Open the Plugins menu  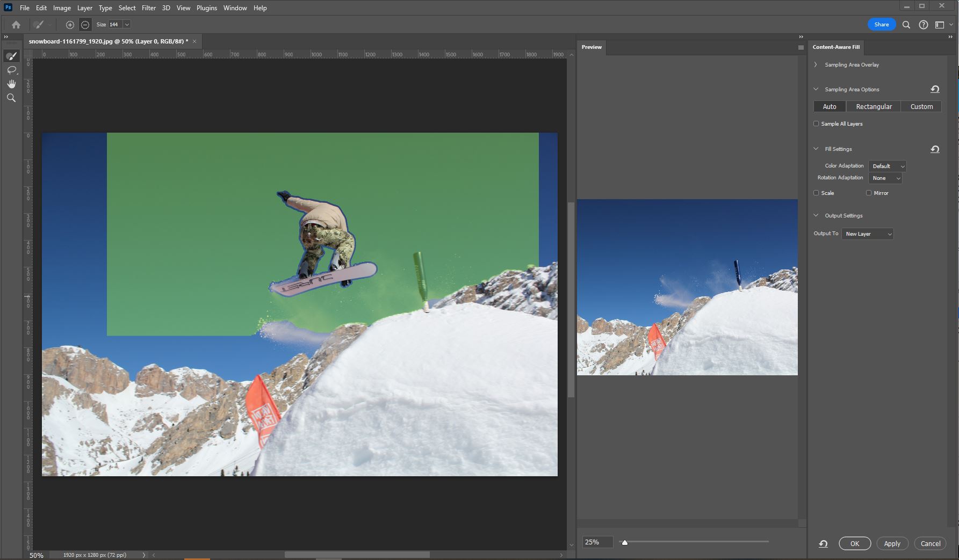coord(207,8)
